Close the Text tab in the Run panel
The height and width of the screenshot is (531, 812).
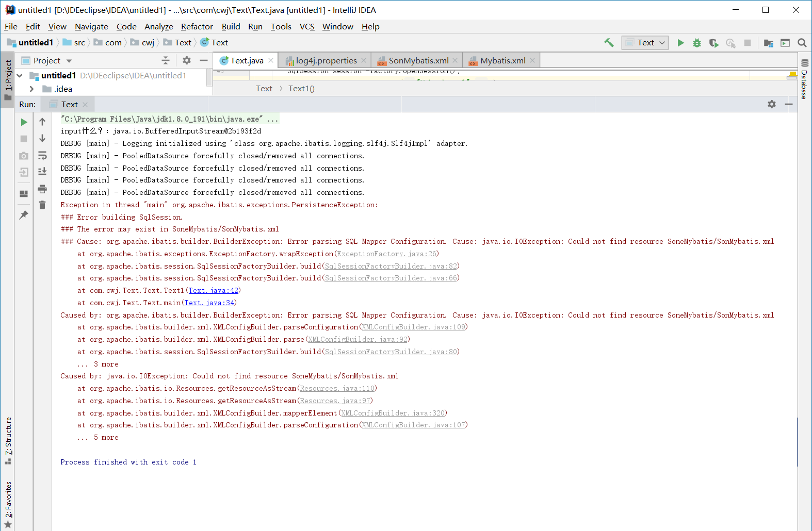(85, 105)
